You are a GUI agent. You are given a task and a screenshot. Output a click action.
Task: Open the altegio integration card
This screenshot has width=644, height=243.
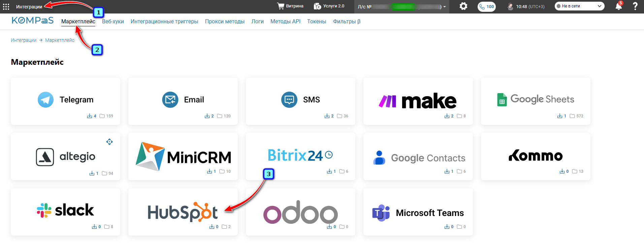pyautogui.click(x=65, y=157)
